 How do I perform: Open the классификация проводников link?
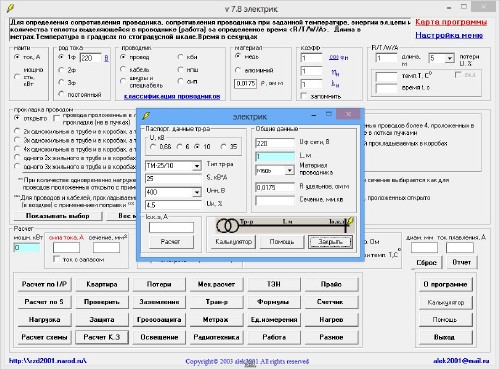[x=172, y=96]
